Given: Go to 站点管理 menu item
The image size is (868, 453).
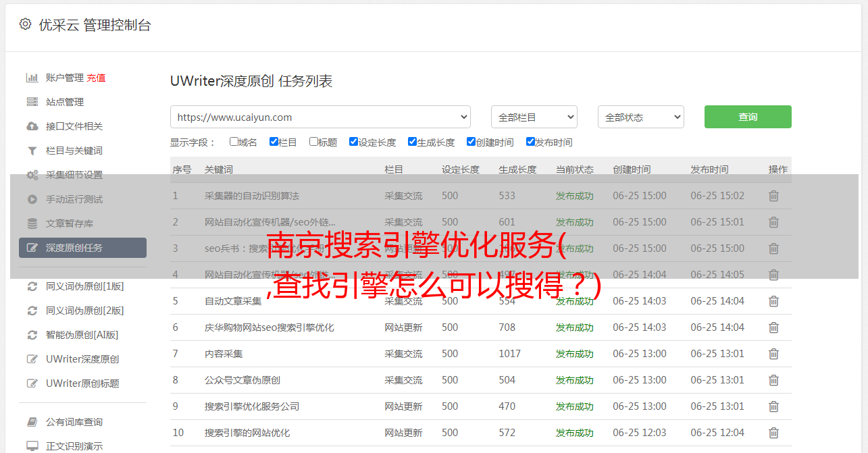Looking at the screenshot, I should (x=65, y=102).
